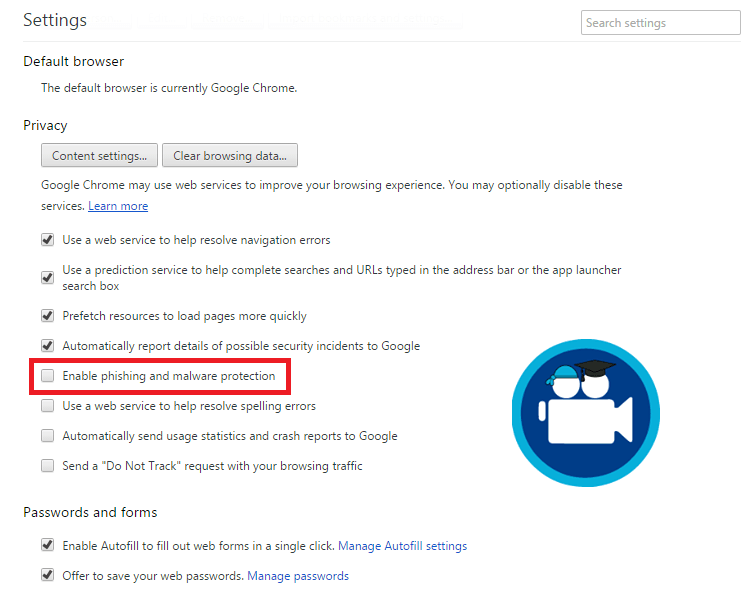Open Content settings dialog
The width and height of the screenshot is (755, 607).
[99, 155]
